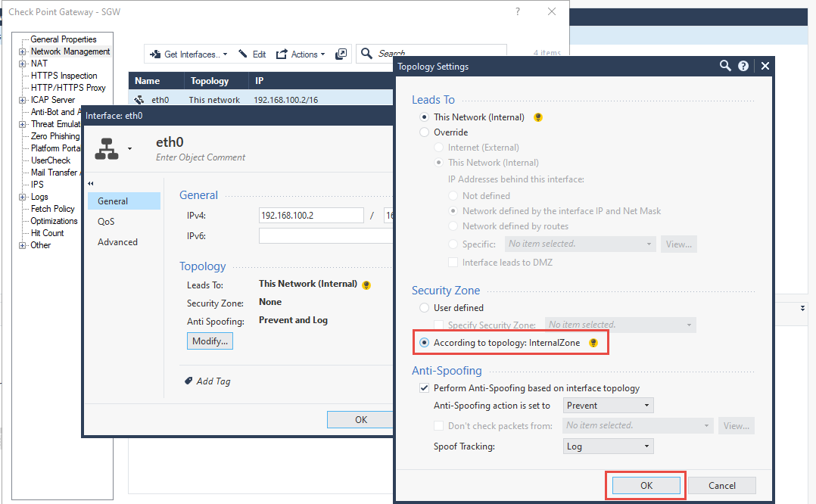Viewport: 816px width, 504px height.
Task: Open the Actions toolbar menu
Action: 301,54
